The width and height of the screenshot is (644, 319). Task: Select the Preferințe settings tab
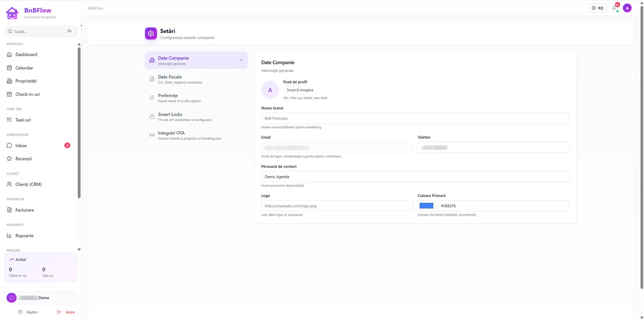coord(196,98)
